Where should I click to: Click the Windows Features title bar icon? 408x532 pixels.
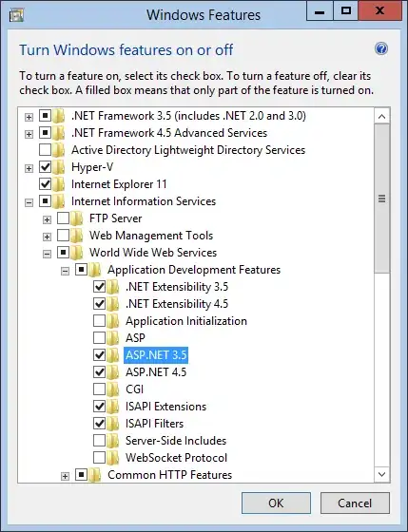16,15
